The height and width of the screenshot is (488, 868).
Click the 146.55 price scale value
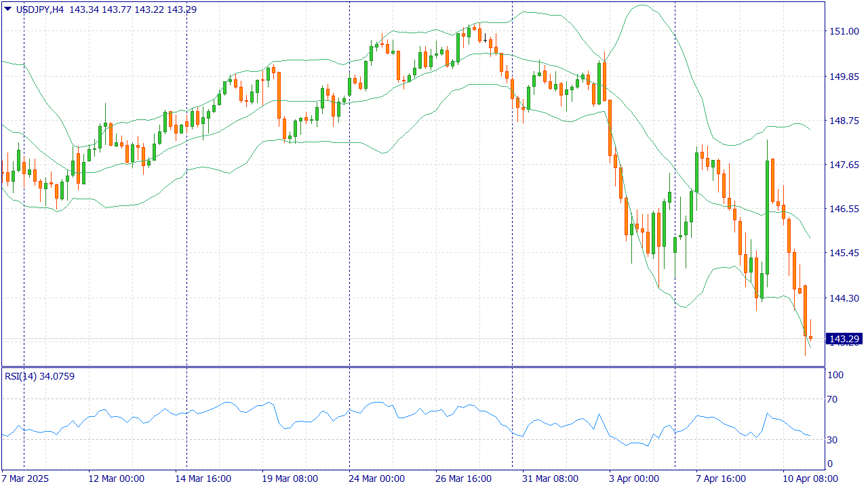click(844, 209)
